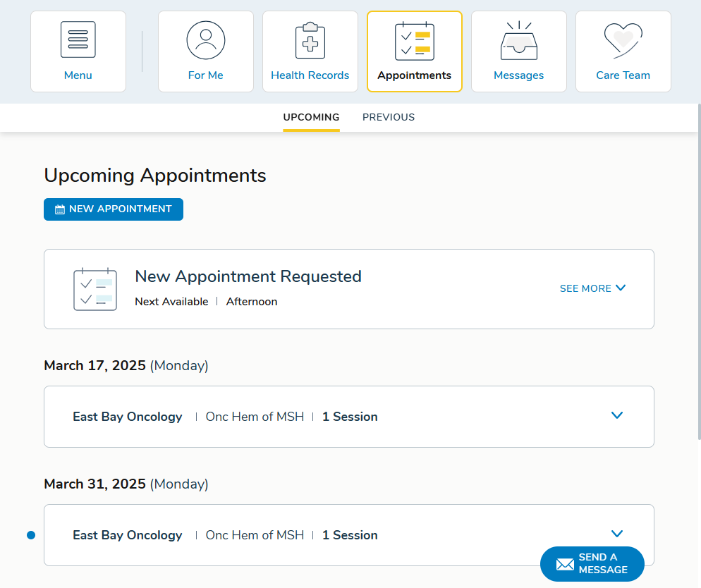Click the envelope icon on Send a Message
The height and width of the screenshot is (588, 701).
pyautogui.click(x=564, y=564)
